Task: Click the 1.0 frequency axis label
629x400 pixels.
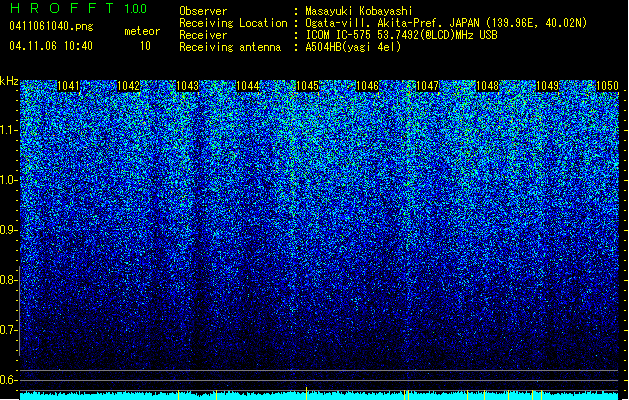Action: [x=9, y=181]
